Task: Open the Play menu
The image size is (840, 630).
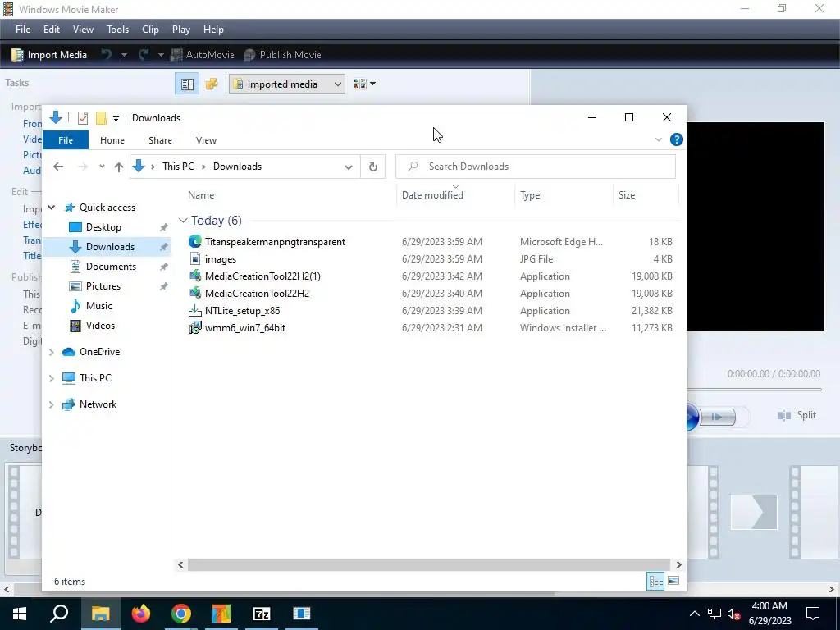Action: [181, 30]
